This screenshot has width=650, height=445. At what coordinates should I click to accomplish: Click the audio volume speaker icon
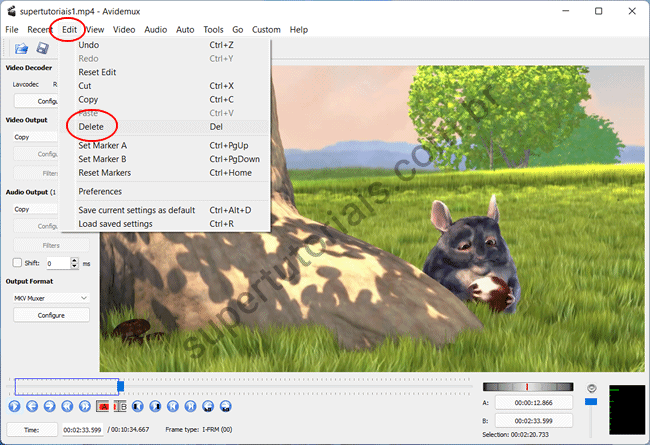tap(591, 388)
